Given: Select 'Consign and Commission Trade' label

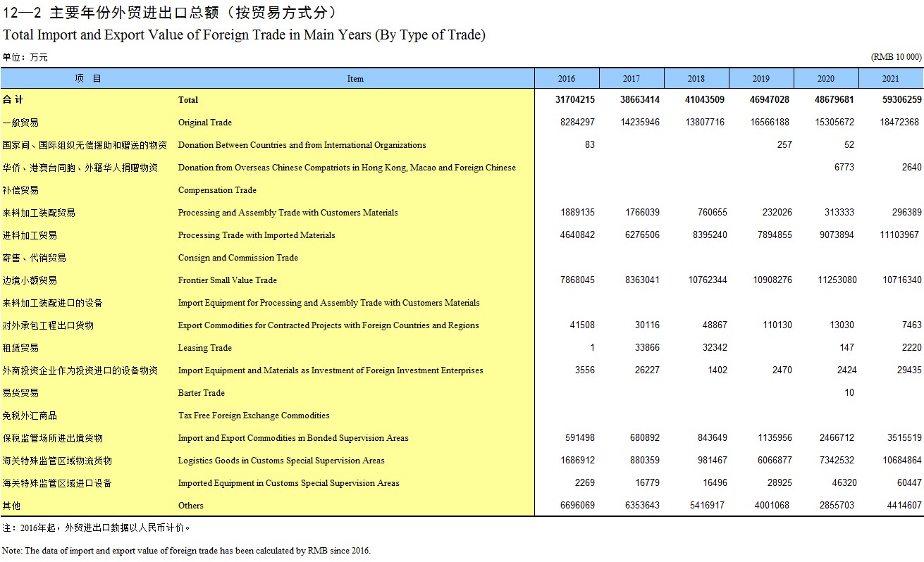Looking at the screenshot, I should pos(238,258).
